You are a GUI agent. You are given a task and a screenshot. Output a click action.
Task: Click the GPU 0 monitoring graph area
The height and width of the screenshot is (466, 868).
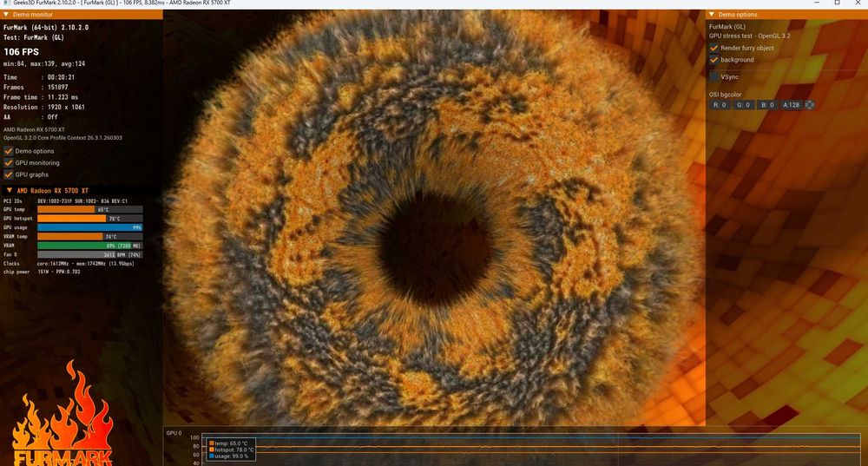coord(530,449)
